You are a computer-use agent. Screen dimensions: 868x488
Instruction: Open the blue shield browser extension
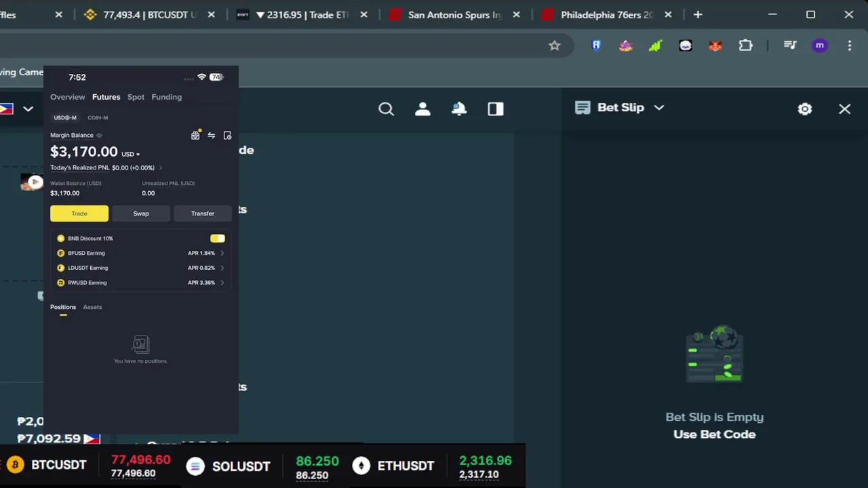(x=596, y=45)
